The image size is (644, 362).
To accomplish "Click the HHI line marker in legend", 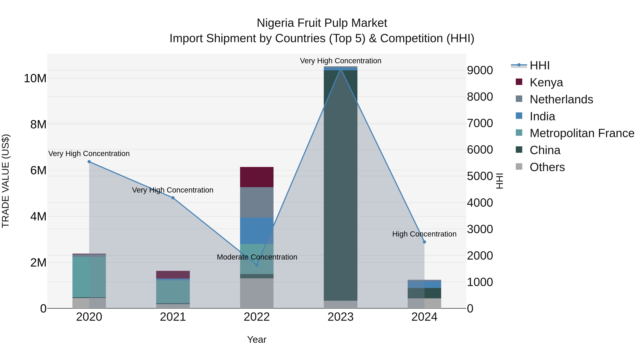I will point(519,65).
